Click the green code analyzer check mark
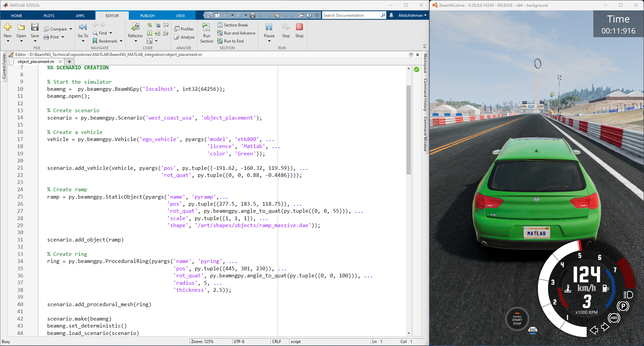644x346 pixels. (417, 69)
